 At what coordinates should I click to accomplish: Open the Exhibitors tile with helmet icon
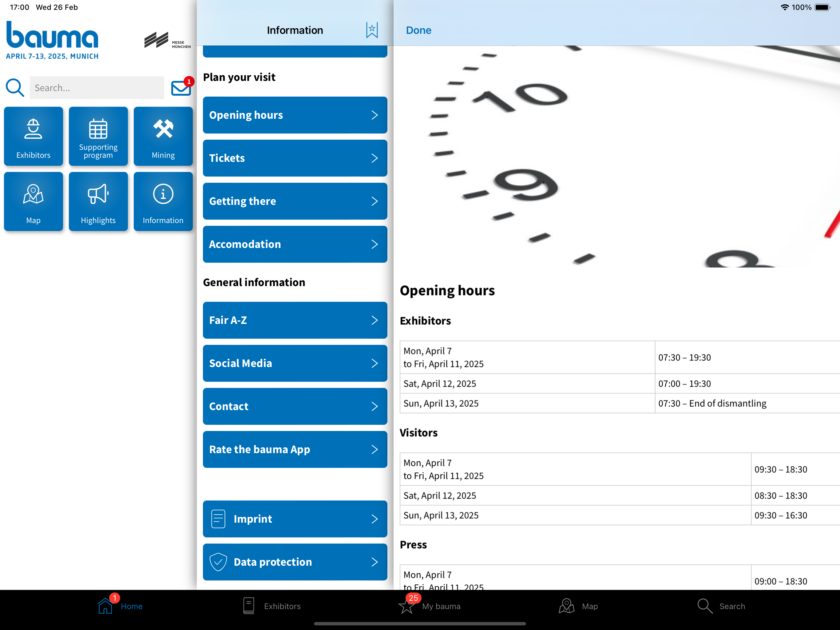coord(34,136)
